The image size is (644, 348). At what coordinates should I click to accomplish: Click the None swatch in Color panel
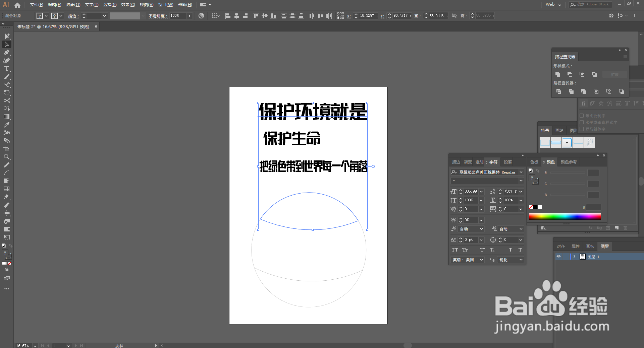tap(531, 207)
